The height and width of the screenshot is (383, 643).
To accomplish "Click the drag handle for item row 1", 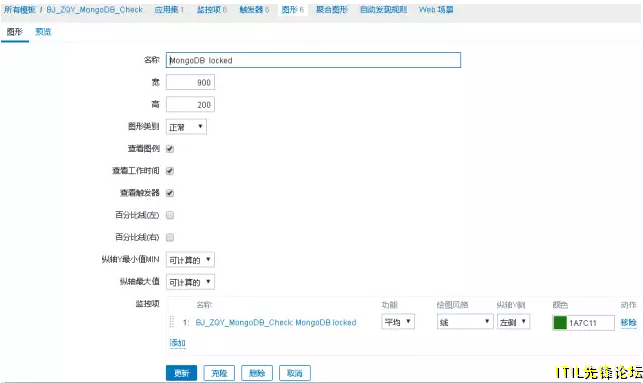I will point(172,322).
